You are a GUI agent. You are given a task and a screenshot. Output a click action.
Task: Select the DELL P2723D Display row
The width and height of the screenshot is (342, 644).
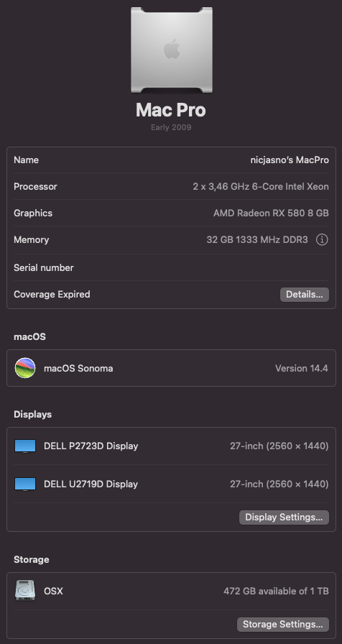(x=171, y=446)
